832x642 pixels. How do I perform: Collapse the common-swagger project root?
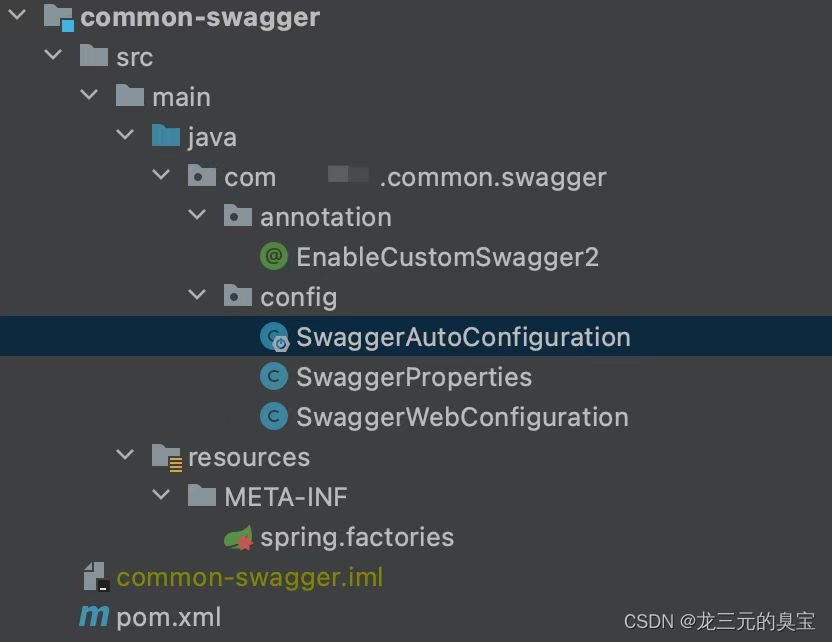(17, 16)
